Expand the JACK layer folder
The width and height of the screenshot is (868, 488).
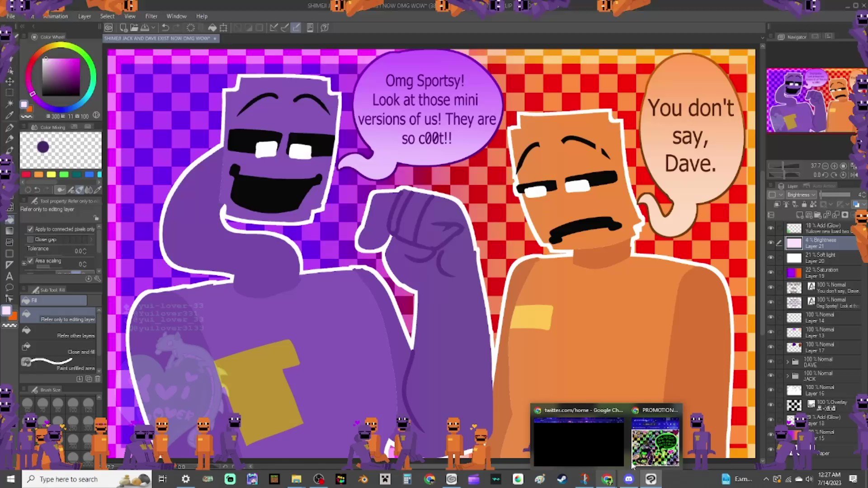coord(788,375)
